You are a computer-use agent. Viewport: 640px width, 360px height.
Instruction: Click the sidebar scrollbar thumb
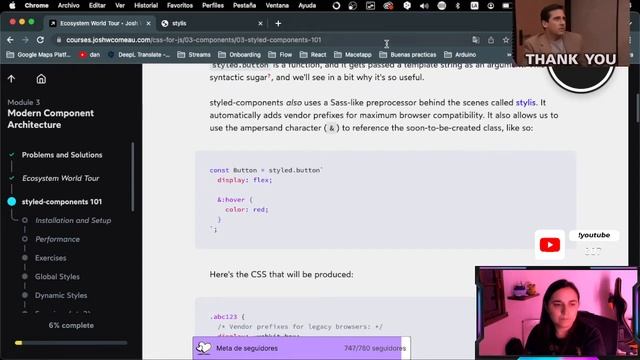132,177
